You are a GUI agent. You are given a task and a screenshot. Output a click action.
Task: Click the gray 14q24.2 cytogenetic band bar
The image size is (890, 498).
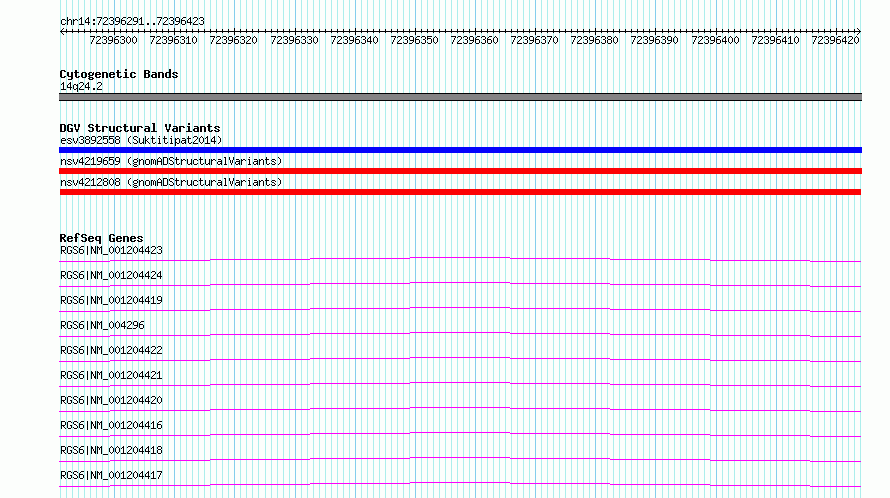[x=460, y=97]
